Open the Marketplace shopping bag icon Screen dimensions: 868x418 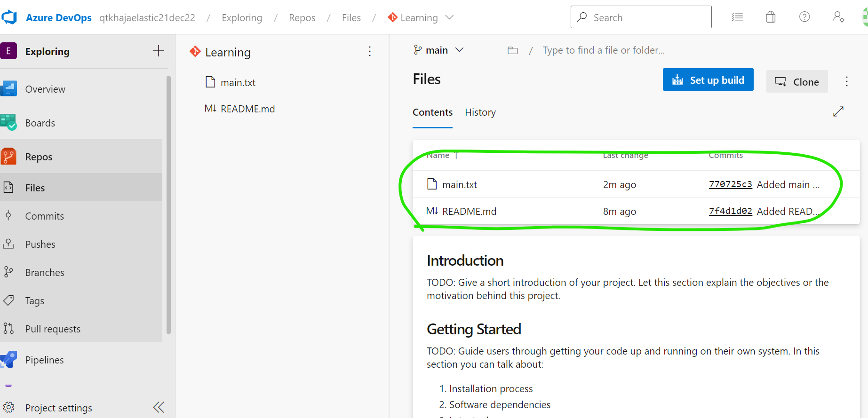click(771, 17)
